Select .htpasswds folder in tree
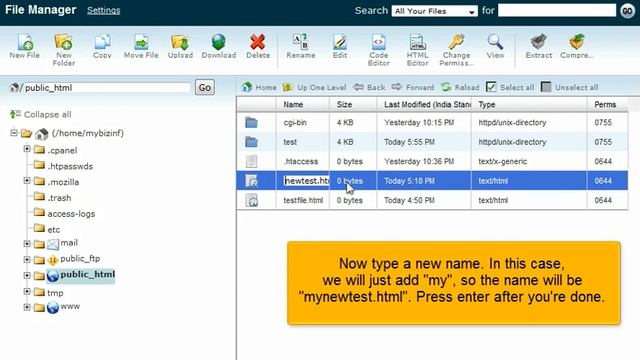Viewport: 640px width, 360px height. pyautogui.click(x=70, y=166)
